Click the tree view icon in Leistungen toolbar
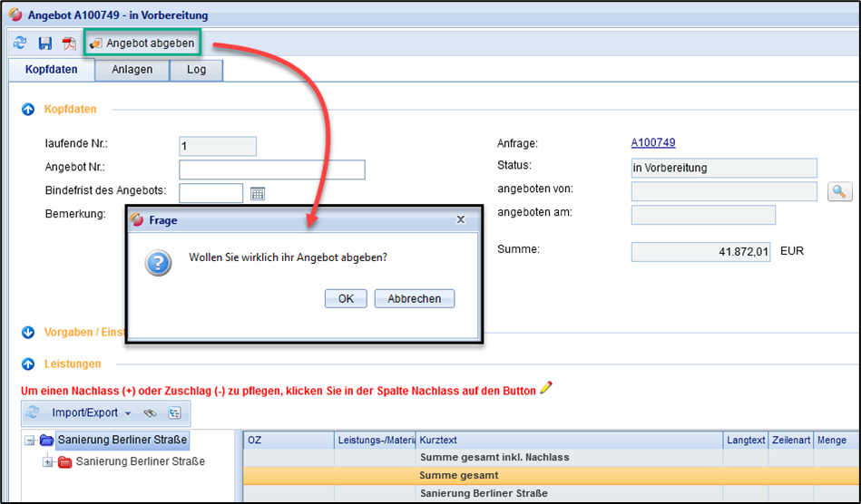This screenshot has height=504, width=861. 174,412
